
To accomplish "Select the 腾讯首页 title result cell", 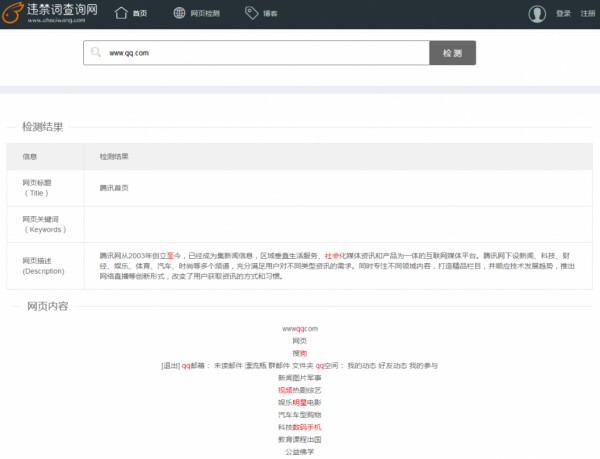I will 113,187.
